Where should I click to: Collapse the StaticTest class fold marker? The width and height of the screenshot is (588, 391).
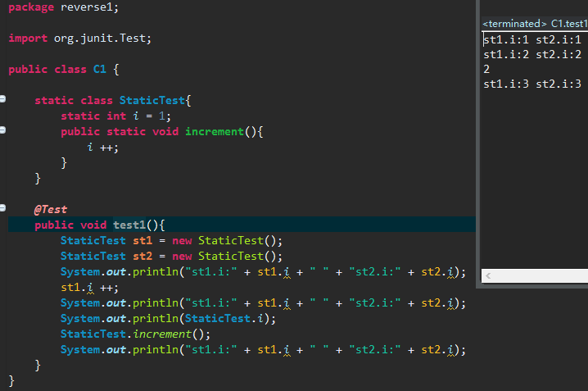click(2, 99)
